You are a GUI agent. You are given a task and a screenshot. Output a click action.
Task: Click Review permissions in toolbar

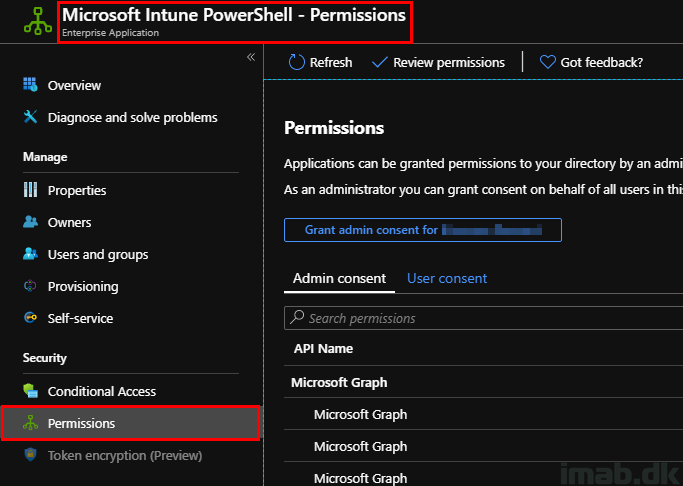[438, 62]
